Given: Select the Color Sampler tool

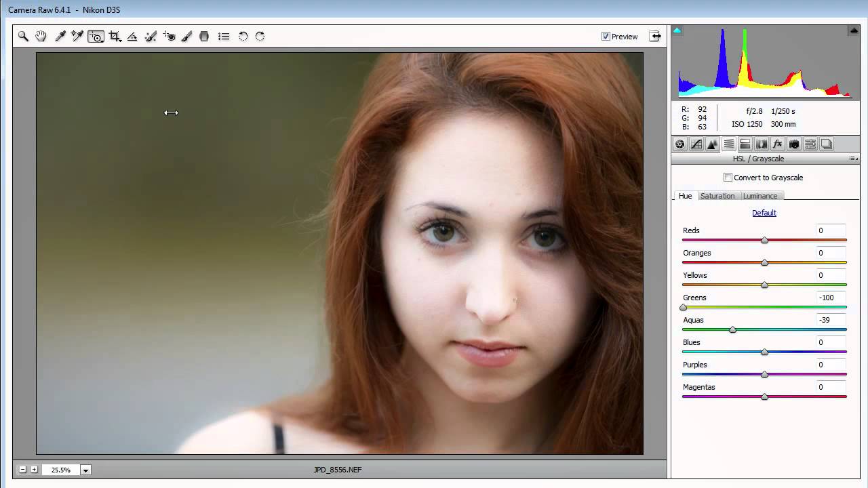Looking at the screenshot, I should [77, 37].
